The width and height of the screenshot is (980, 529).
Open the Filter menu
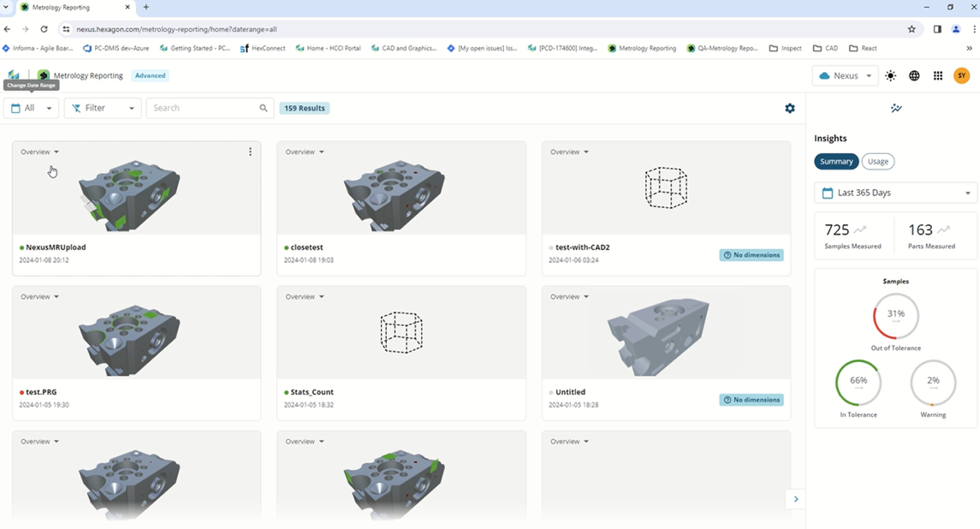[102, 108]
